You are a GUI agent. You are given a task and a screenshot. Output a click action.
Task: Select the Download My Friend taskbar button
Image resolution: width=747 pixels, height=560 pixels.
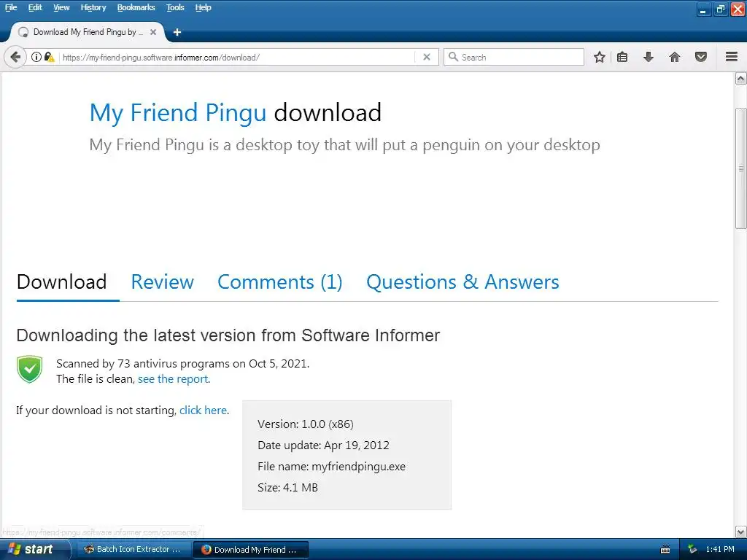pos(251,550)
